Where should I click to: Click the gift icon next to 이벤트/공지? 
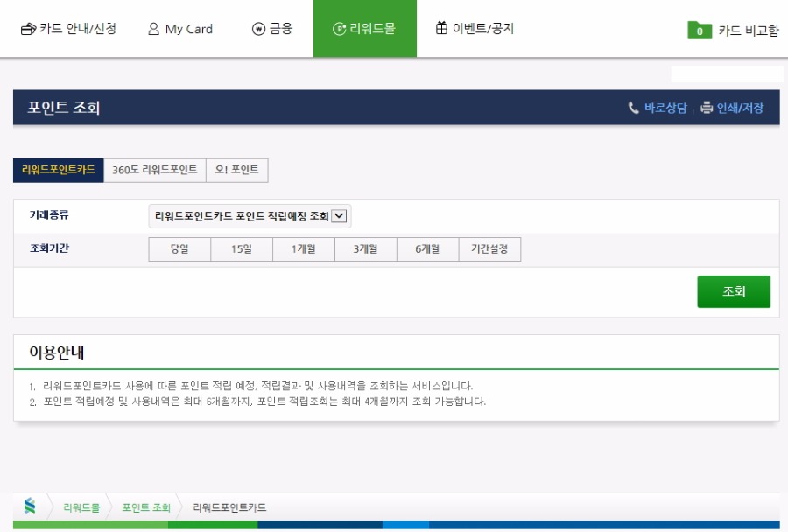[x=441, y=28]
